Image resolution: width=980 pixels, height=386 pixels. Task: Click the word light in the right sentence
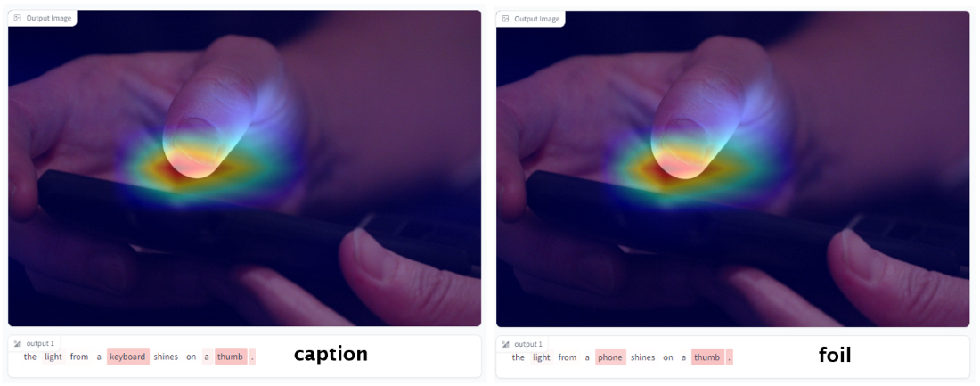point(542,357)
